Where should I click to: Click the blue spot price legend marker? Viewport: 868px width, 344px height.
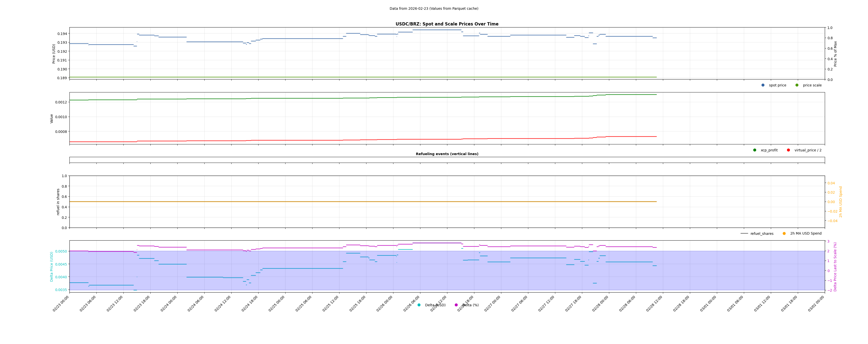point(763,85)
